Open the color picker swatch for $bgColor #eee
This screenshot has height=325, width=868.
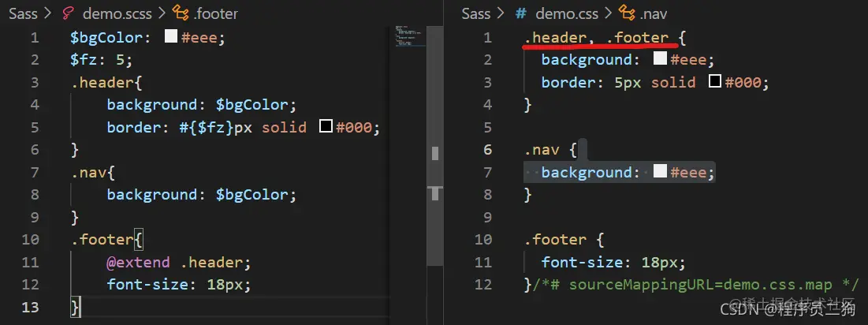[x=171, y=37]
